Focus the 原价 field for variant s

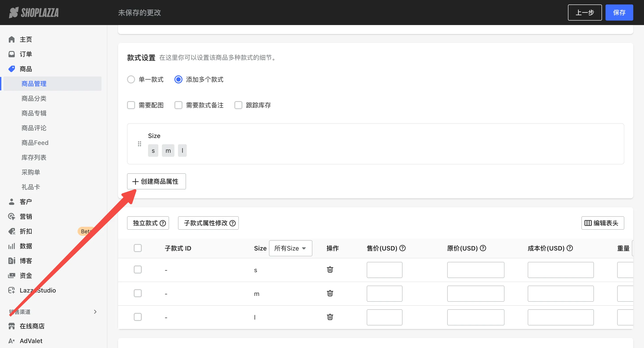pyautogui.click(x=476, y=270)
